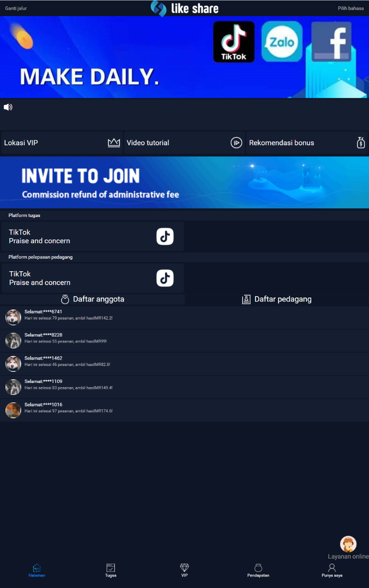The image size is (369, 588).
Task: Open Rekomendasi bonus money bag icon
Action: [361, 143]
